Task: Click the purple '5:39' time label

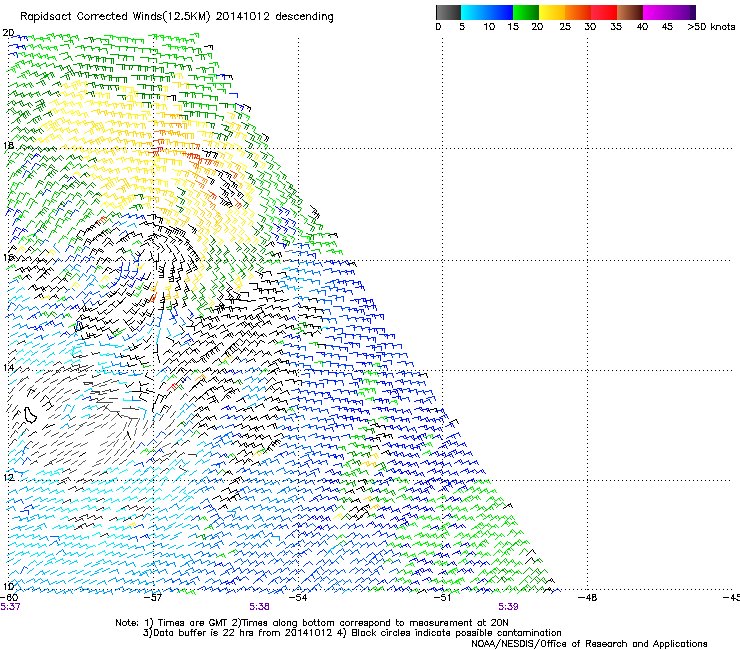Action: point(508,607)
